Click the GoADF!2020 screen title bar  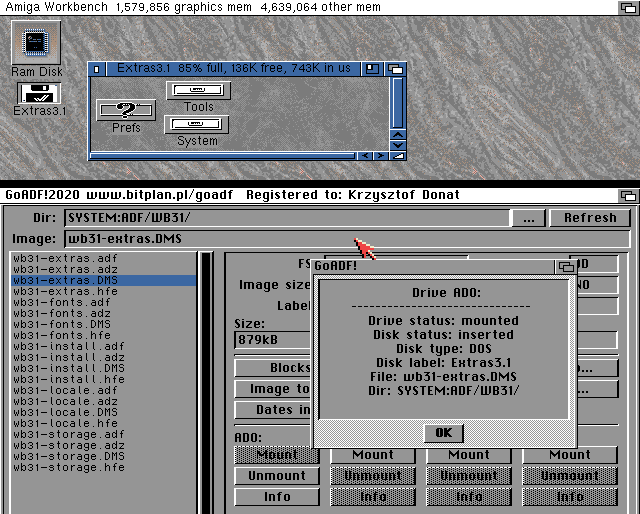pyautogui.click(x=308, y=196)
